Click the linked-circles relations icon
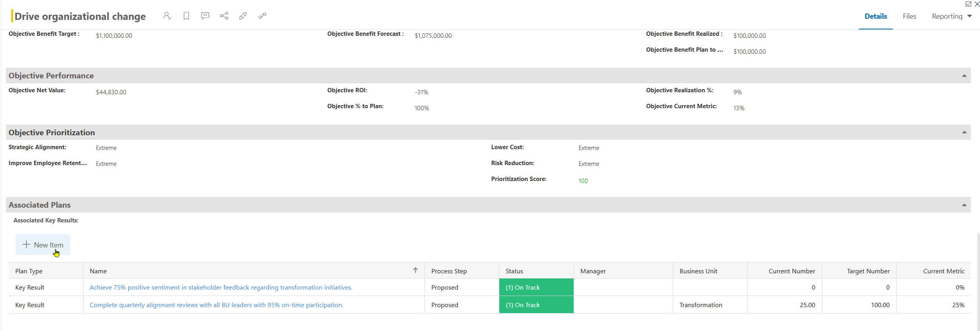The width and height of the screenshot is (980, 331). (262, 16)
